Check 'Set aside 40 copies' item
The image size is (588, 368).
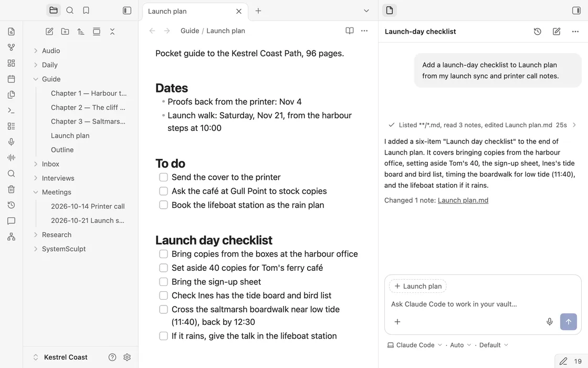[x=163, y=268]
